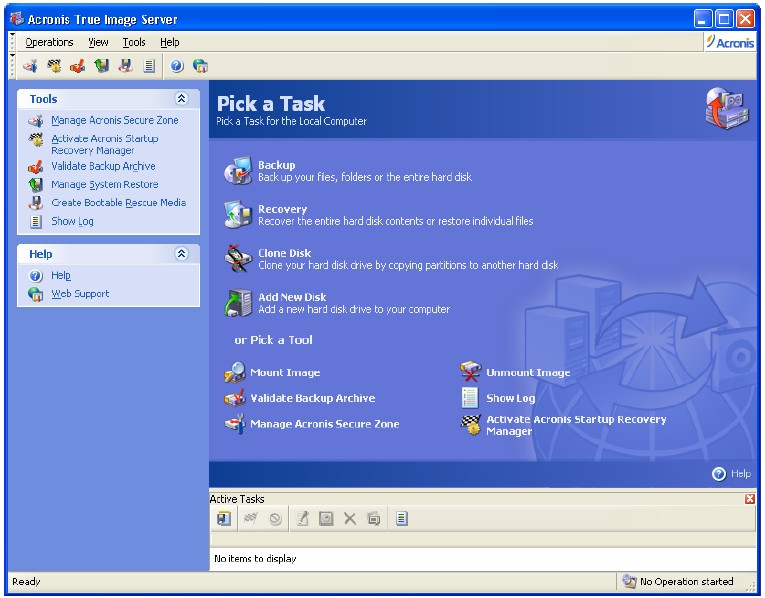The height and width of the screenshot is (598, 765).
Task: Click the Show Log icon in the main pane
Action: [470, 398]
